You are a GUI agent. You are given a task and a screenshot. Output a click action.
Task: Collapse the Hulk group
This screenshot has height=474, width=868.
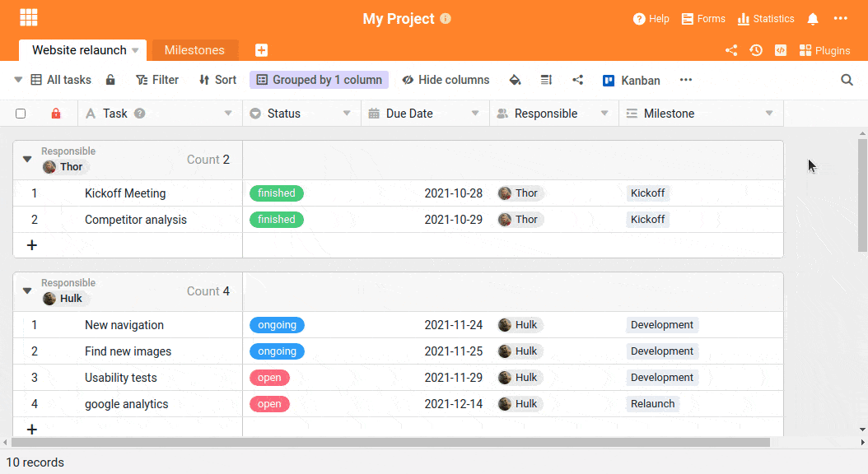pos(27,291)
